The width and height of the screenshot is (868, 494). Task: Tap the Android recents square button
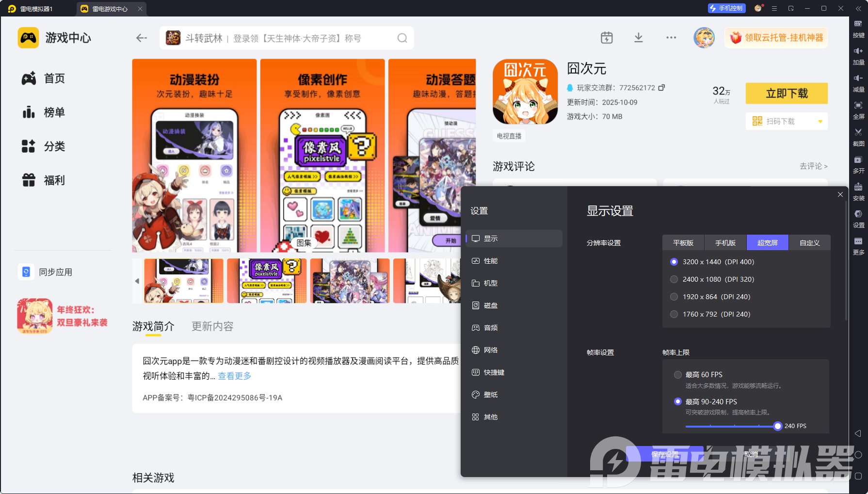click(858, 476)
